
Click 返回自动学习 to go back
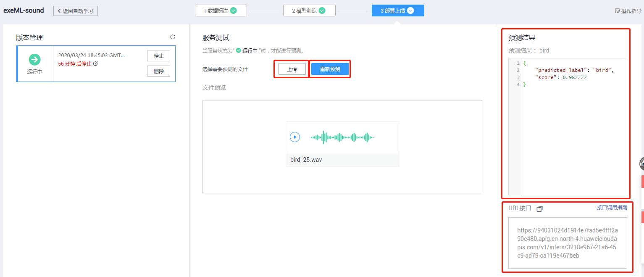76,11
